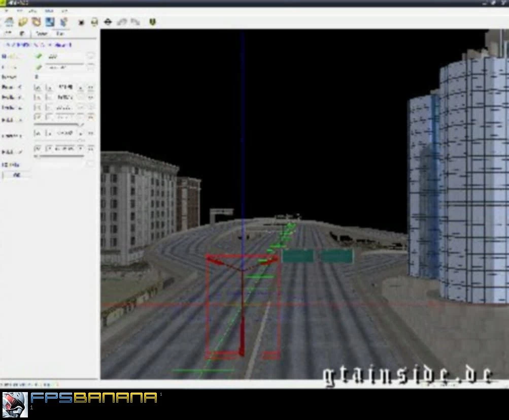Click the left-panel slider whose handle sits at its right end
509x420 pixels.
59,124
